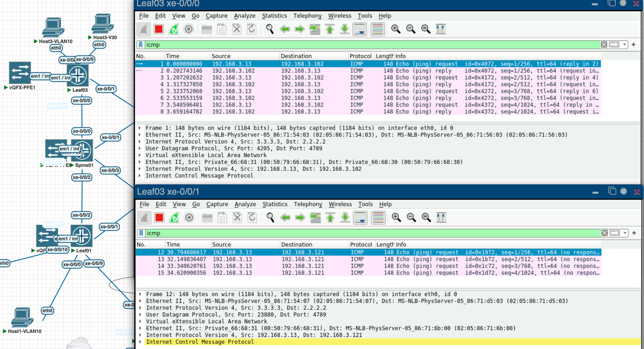Expand Virtual eXtensible Local Area Network in xe-0/0/0 window

[140, 155]
